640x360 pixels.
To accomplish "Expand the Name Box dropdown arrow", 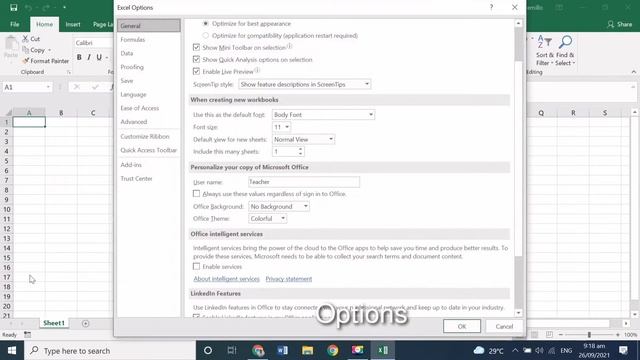I will click(x=48, y=87).
